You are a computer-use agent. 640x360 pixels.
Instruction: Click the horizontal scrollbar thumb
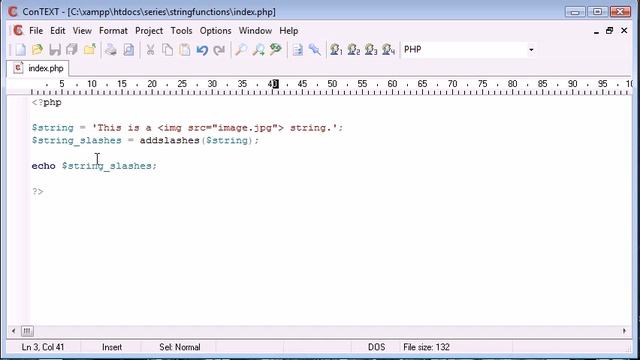(x=27, y=331)
